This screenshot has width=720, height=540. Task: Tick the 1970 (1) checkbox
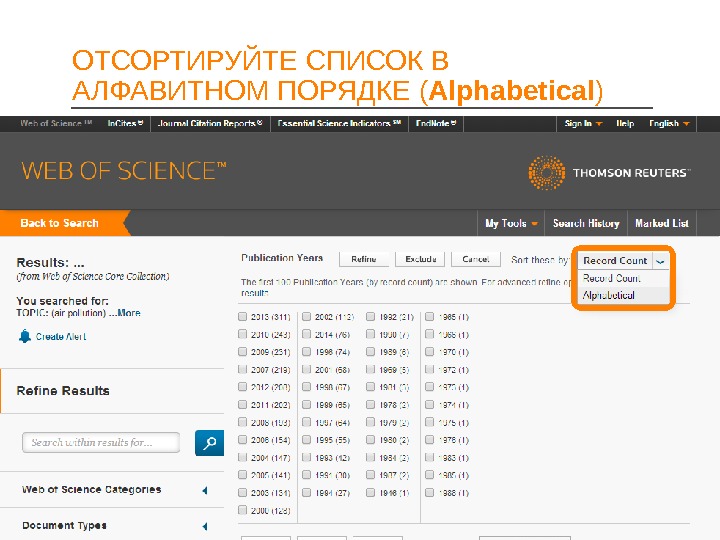click(429, 352)
